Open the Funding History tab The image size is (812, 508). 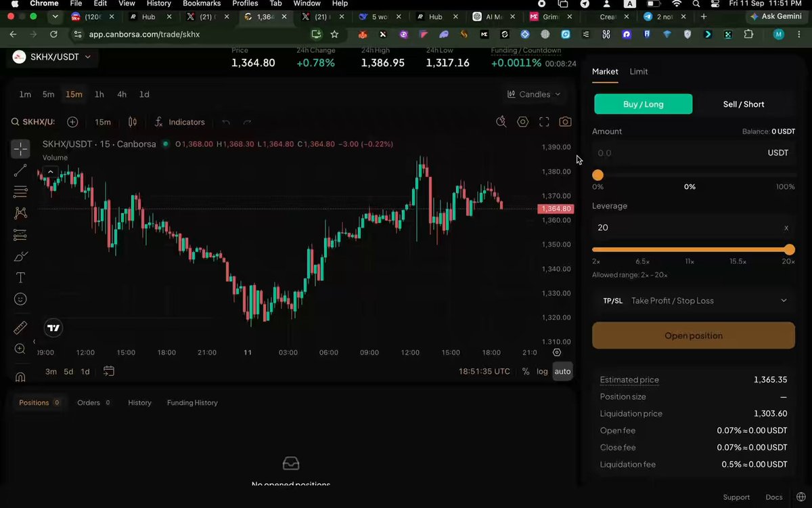192,402
